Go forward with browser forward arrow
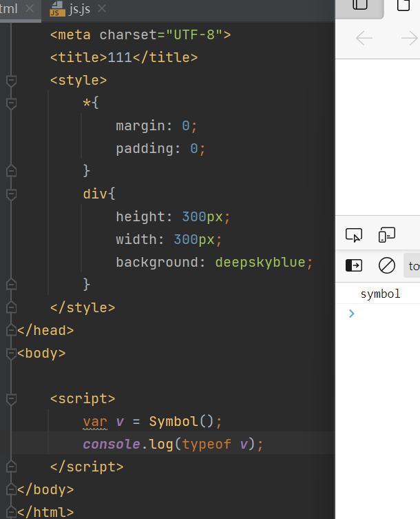This screenshot has width=420, height=519. (x=410, y=39)
